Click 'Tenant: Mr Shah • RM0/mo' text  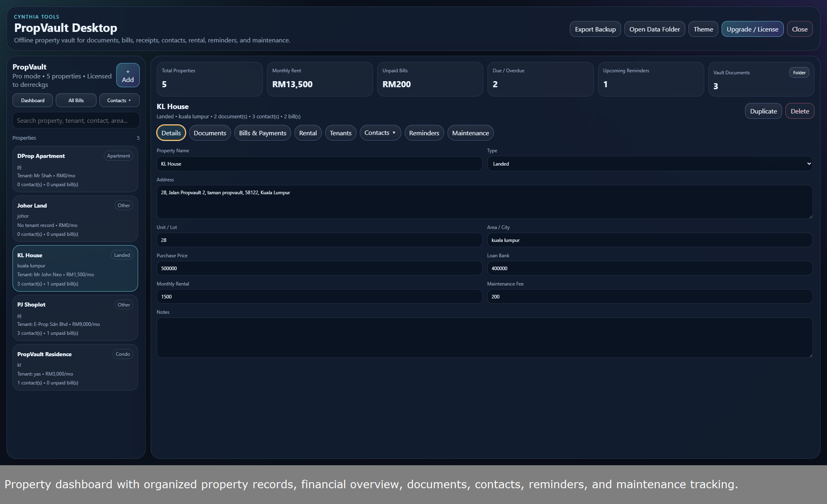click(46, 176)
